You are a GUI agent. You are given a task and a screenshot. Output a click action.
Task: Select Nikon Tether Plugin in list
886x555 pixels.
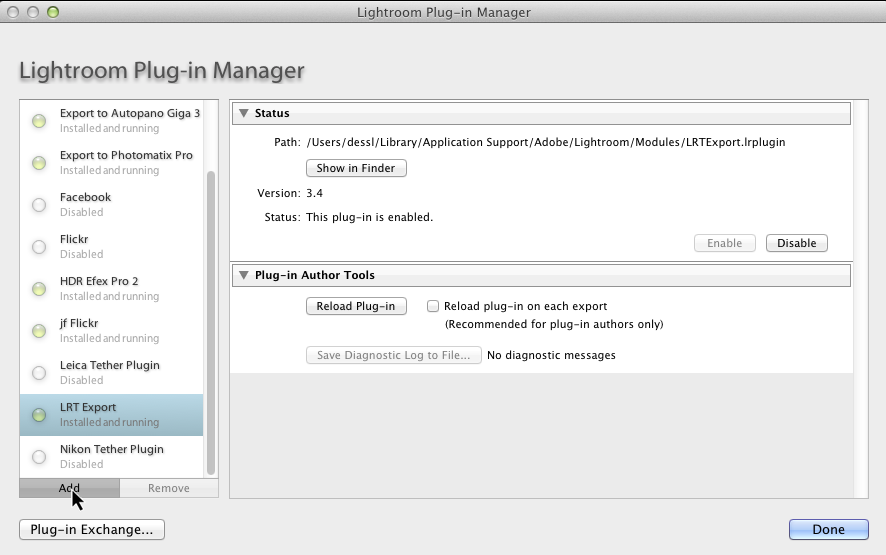click(x=111, y=457)
